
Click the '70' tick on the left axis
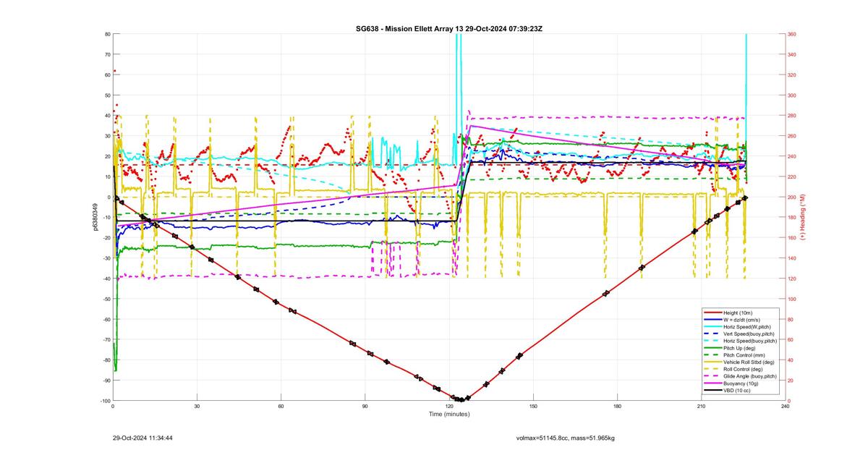[107, 54]
